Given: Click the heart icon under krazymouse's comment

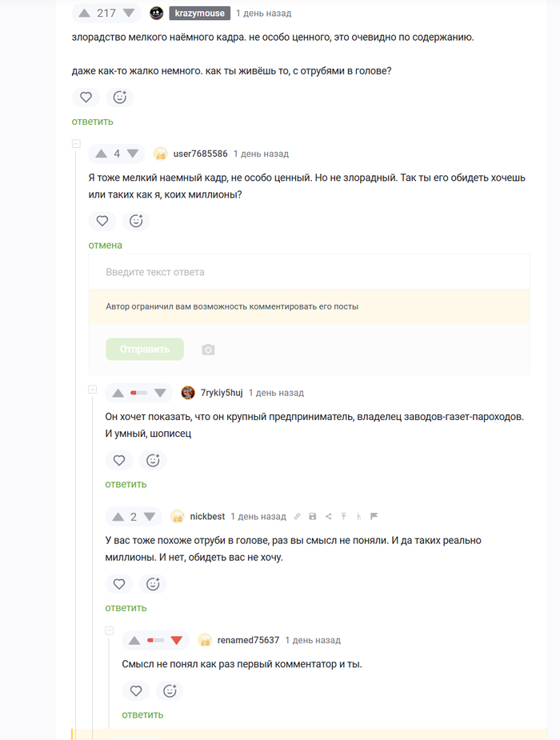Looking at the screenshot, I should 86,98.
